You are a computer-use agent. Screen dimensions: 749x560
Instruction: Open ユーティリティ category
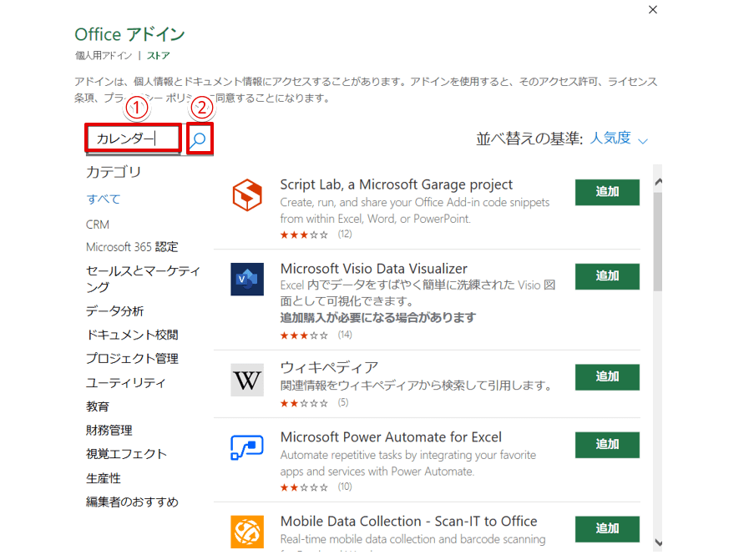(x=125, y=383)
